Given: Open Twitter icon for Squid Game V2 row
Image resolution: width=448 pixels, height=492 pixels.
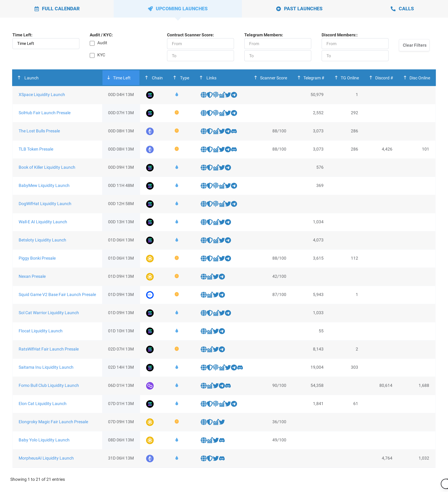Looking at the screenshot, I should (x=216, y=295).
